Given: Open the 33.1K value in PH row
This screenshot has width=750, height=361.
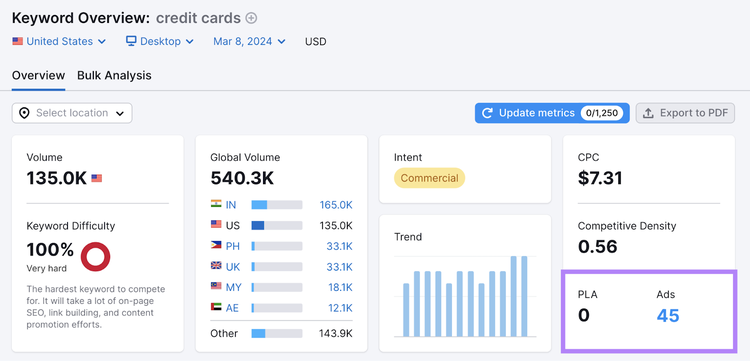Looking at the screenshot, I should [339, 246].
